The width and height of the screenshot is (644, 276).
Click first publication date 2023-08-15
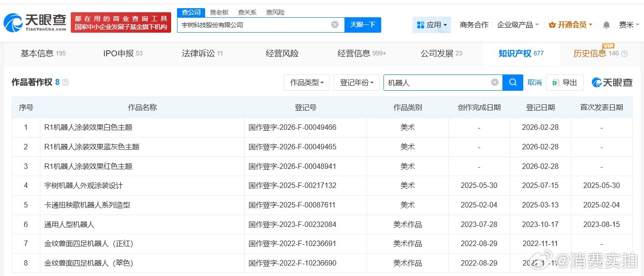[601, 225]
